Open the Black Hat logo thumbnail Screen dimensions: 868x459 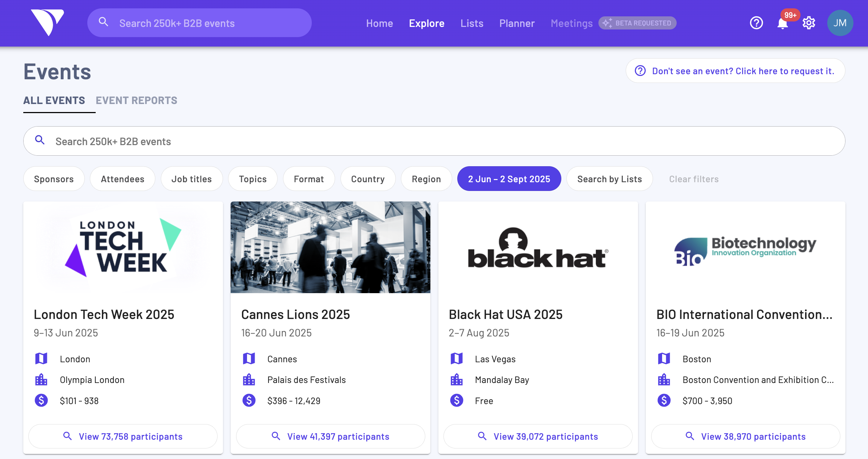538,247
